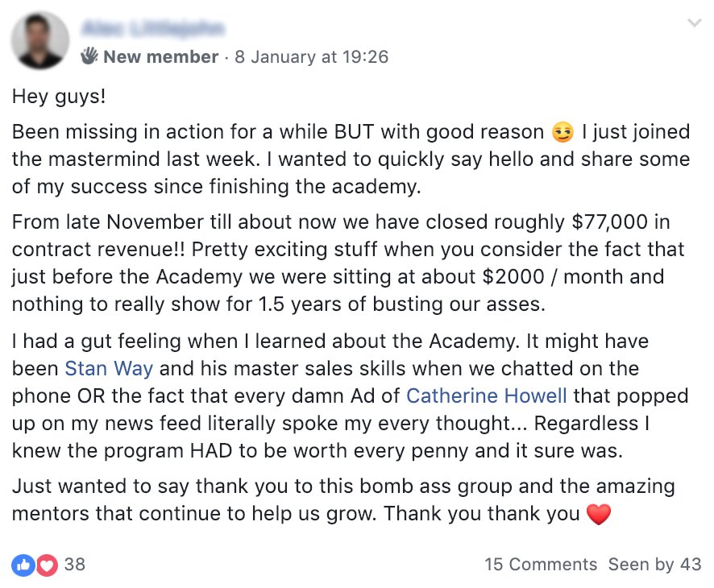
Task: View the Seen by 43 list
Action: (654, 565)
